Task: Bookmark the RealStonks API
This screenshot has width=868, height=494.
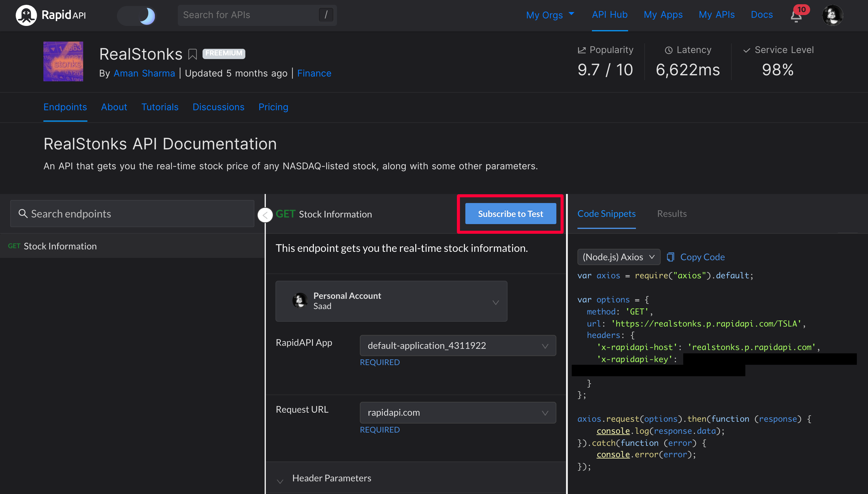Action: (x=193, y=54)
